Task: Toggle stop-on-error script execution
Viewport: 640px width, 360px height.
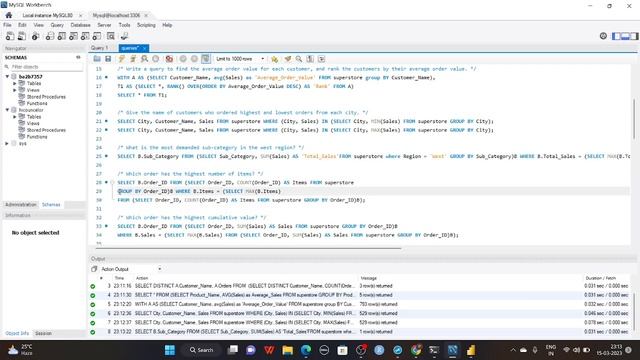Action: coord(169,59)
